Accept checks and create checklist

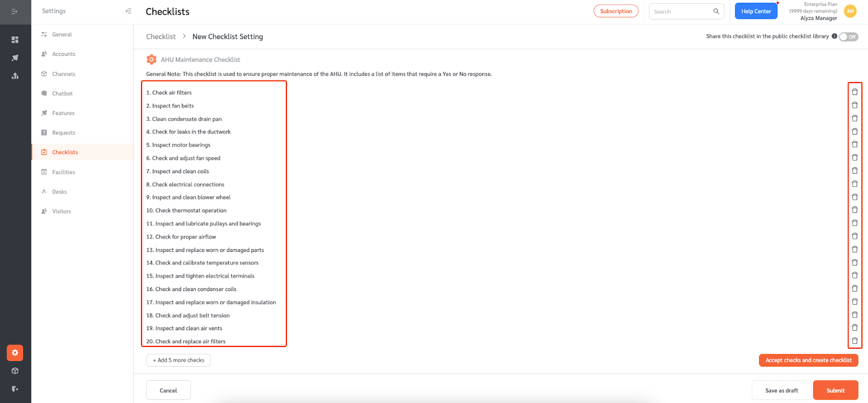(x=808, y=360)
